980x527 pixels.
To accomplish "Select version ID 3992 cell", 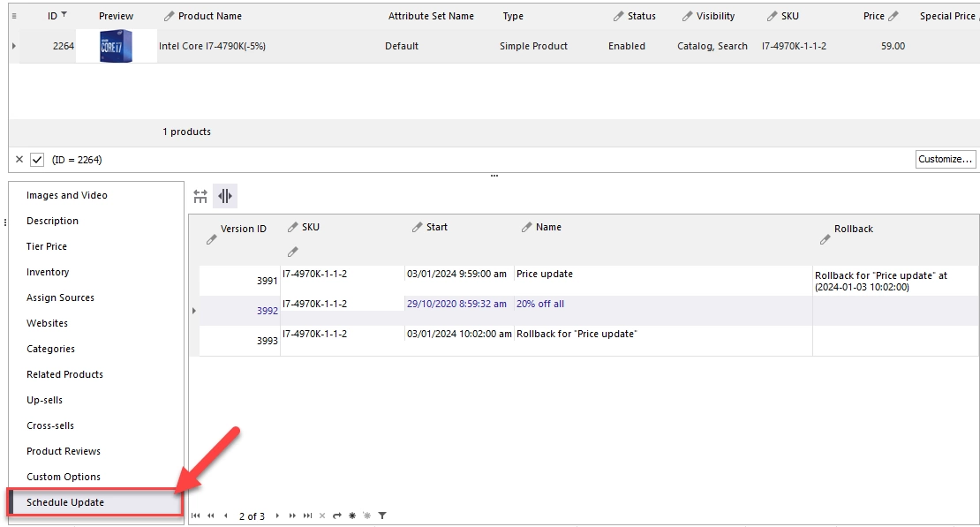I will pos(240,311).
